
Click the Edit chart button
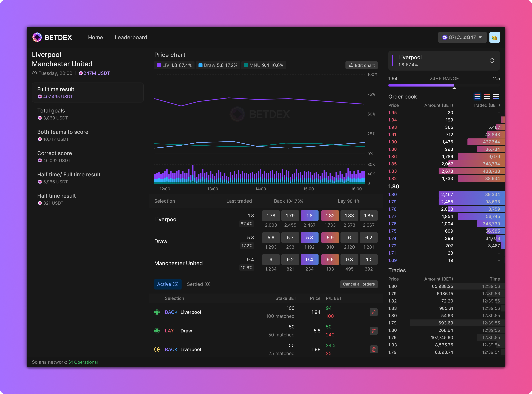coord(361,65)
